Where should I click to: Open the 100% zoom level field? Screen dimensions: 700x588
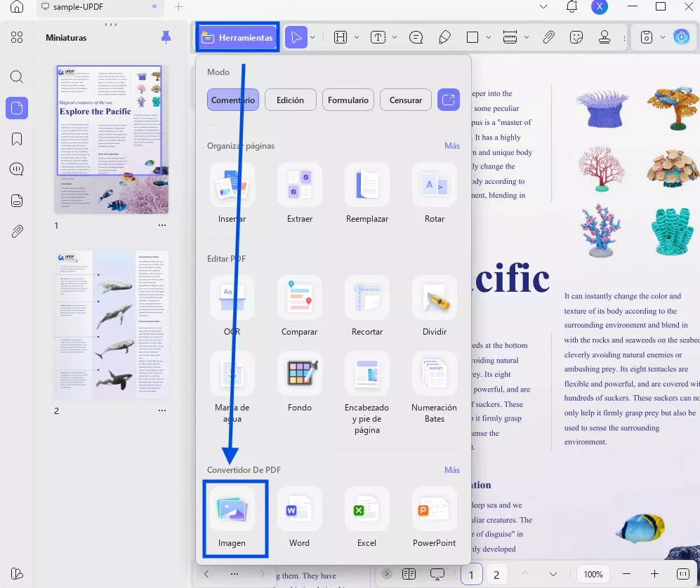click(593, 574)
